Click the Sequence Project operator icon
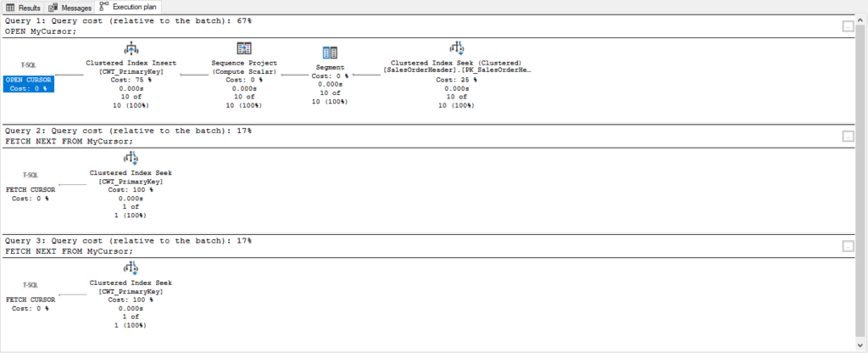 point(244,48)
